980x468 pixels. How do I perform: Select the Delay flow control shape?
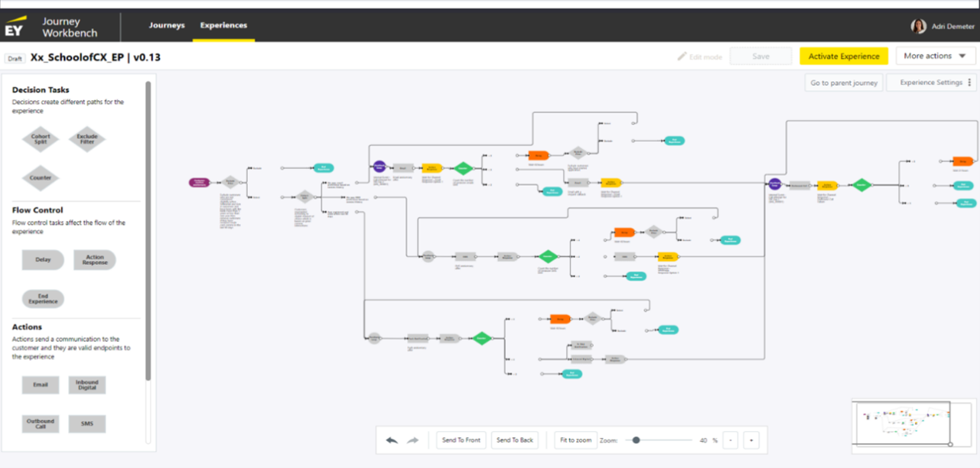click(x=43, y=260)
